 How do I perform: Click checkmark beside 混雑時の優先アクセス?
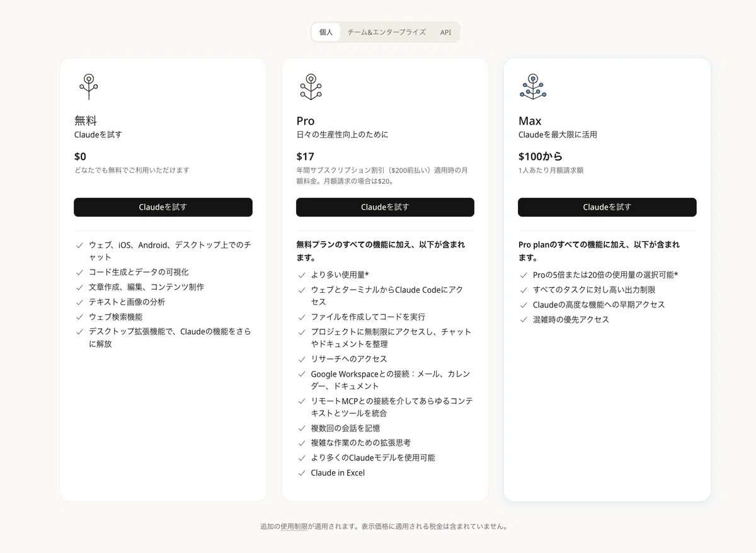coord(524,320)
